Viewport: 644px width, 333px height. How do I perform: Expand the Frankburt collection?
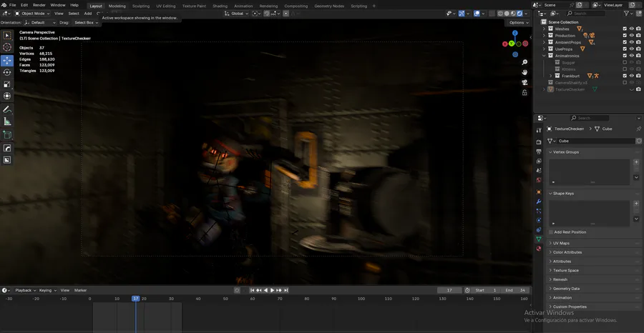[x=551, y=76]
